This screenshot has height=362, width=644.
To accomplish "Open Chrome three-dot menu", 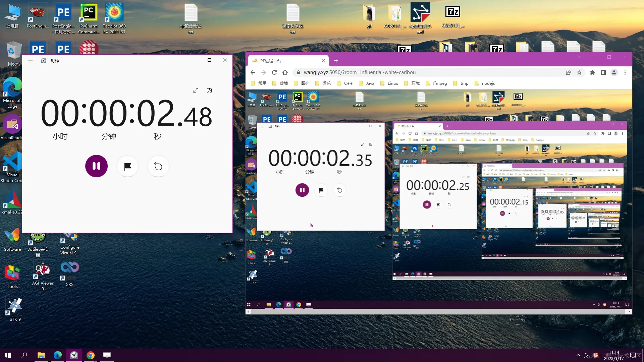I will pos(625,72).
